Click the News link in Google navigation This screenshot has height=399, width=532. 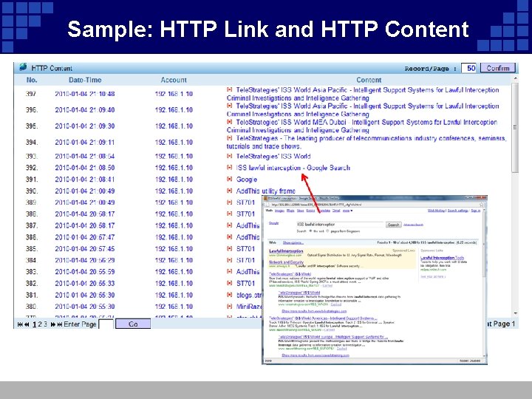[x=300, y=211]
